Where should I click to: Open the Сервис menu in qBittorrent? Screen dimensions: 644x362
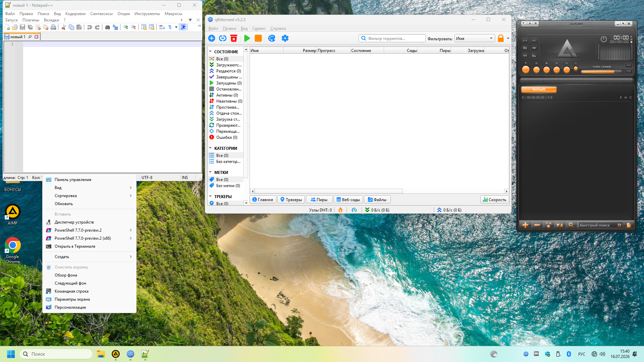pyautogui.click(x=259, y=28)
